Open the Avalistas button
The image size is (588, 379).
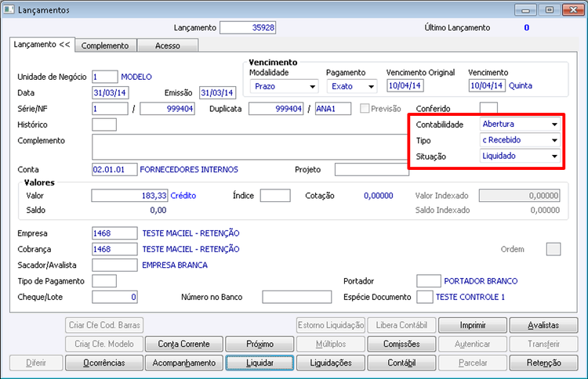[x=543, y=325]
